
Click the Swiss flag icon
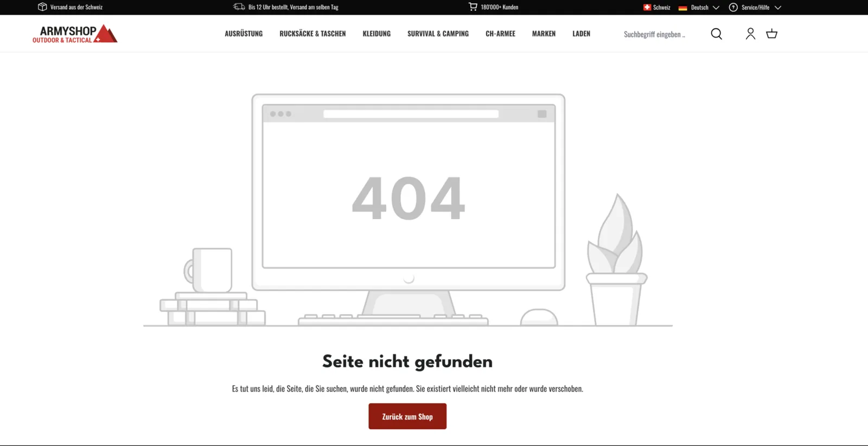click(647, 8)
